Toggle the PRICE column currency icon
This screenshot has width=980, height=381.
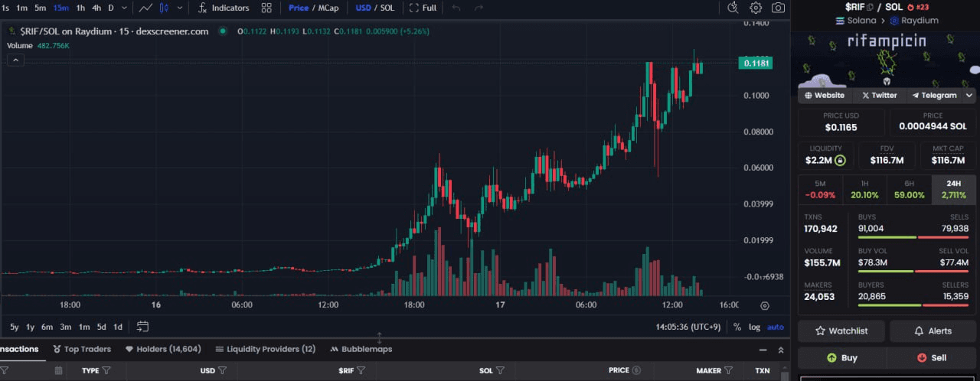tap(636, 370)
